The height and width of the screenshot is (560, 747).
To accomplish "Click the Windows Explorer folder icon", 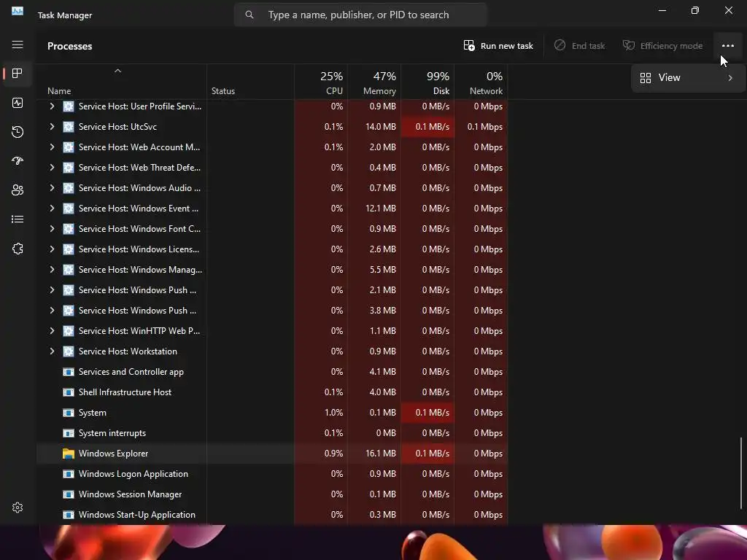I will [x=69, y=454].
